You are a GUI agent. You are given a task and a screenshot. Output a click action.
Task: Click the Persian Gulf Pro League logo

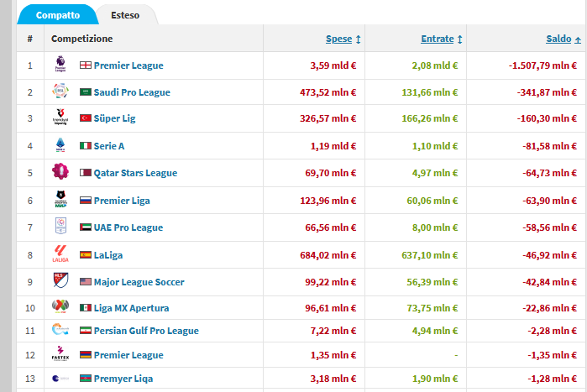pos(60,329)
